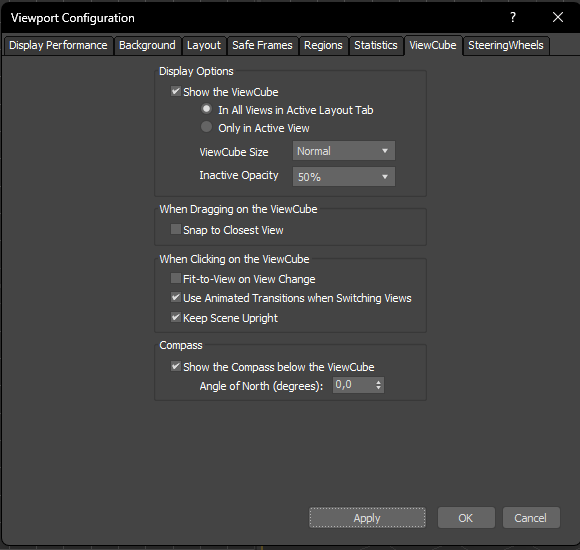
Task: Select In All Views in Active Layout Tab
Action: coord(206,109)
